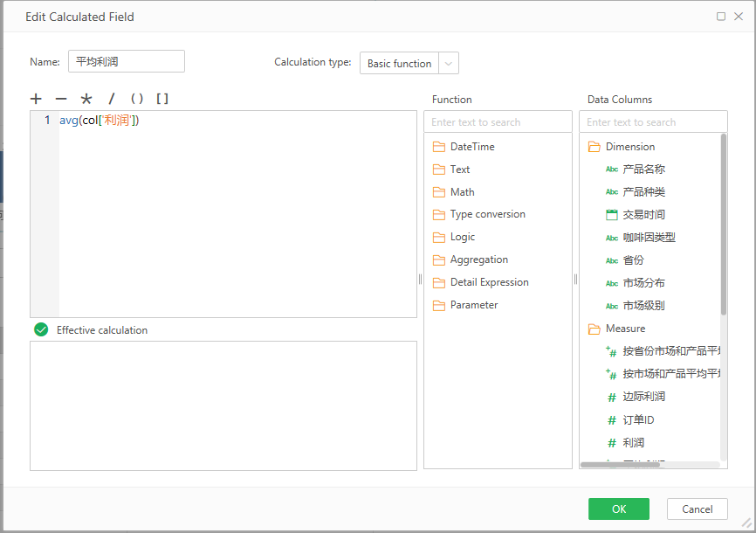Image resolution: width=756 pixels, height=533 pixels.
Task: Insert the minus operator
Action: [x=61, y=99]
